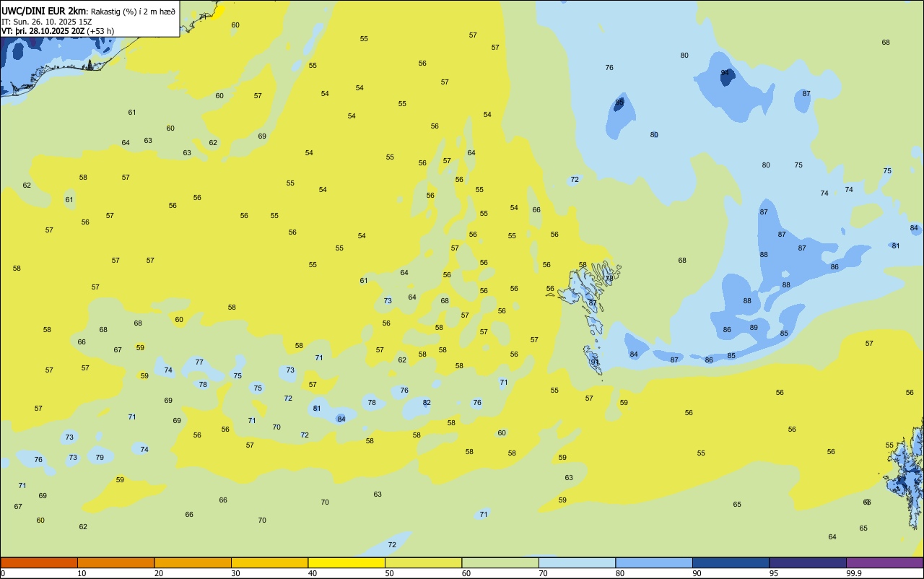Select the orange 10–20 legend color band

115,562
